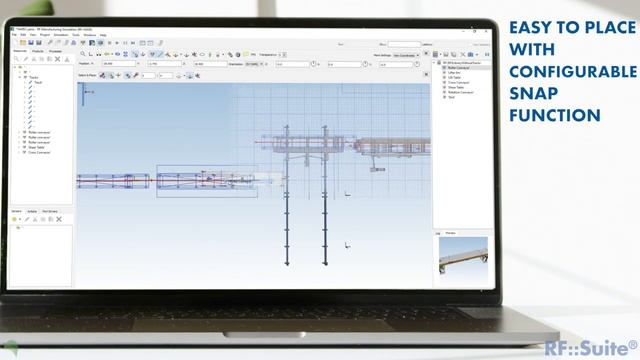Select Roller Conveyor in the library tree
640x360 pixels.
pos(459,68)
